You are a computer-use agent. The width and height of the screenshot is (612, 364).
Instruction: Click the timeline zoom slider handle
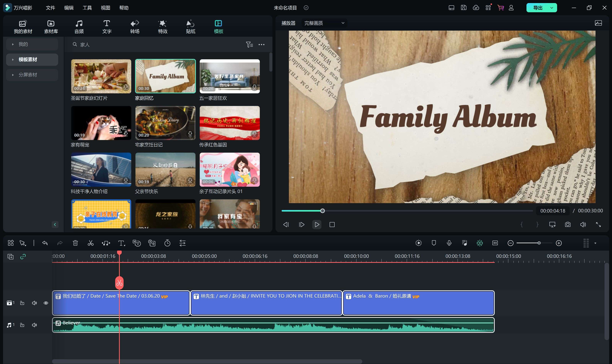coord(539,243)
